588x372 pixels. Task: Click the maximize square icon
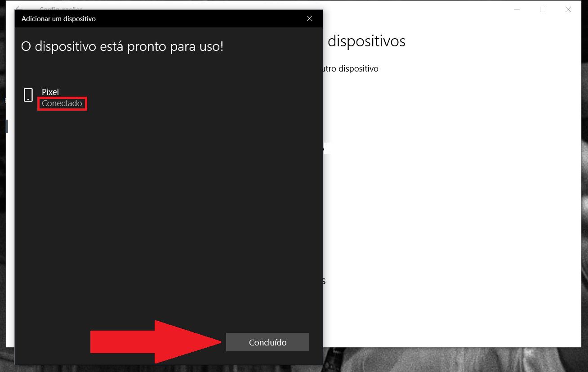543,9
